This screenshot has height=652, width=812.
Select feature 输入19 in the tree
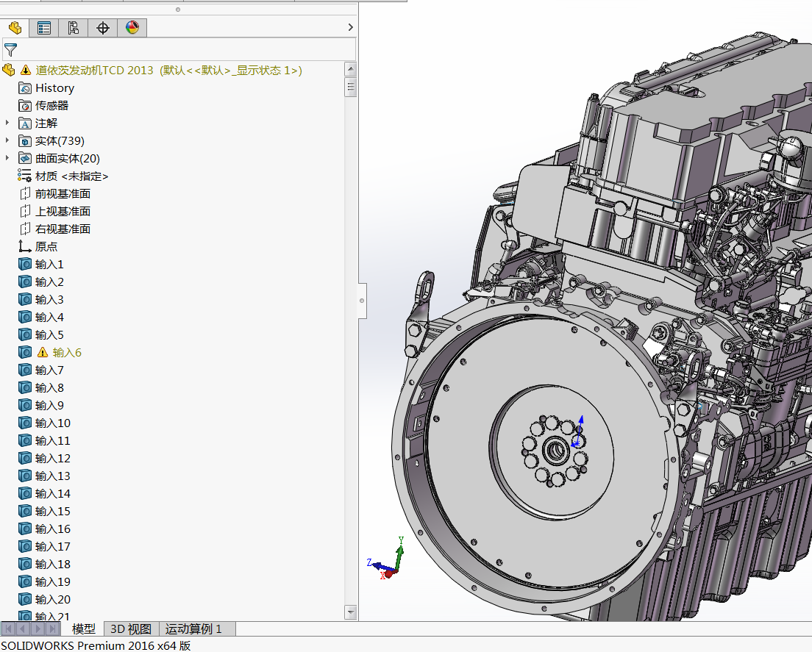[x=53, y=581]
